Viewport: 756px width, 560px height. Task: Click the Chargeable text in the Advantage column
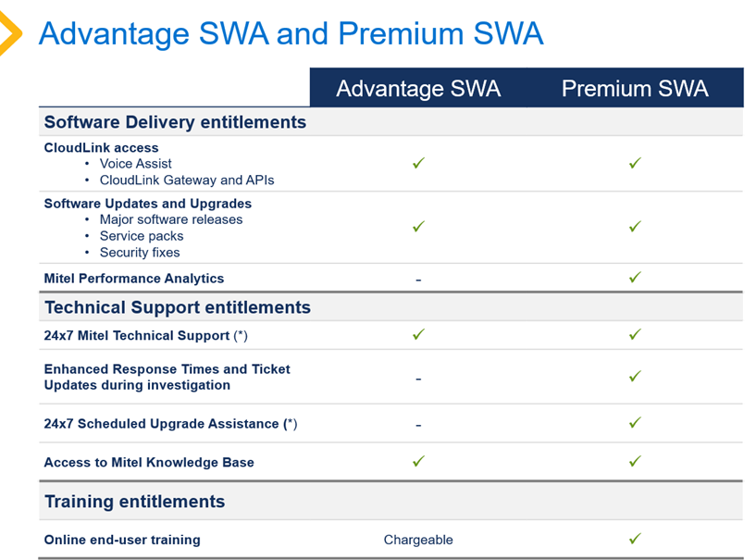[418, 540]
